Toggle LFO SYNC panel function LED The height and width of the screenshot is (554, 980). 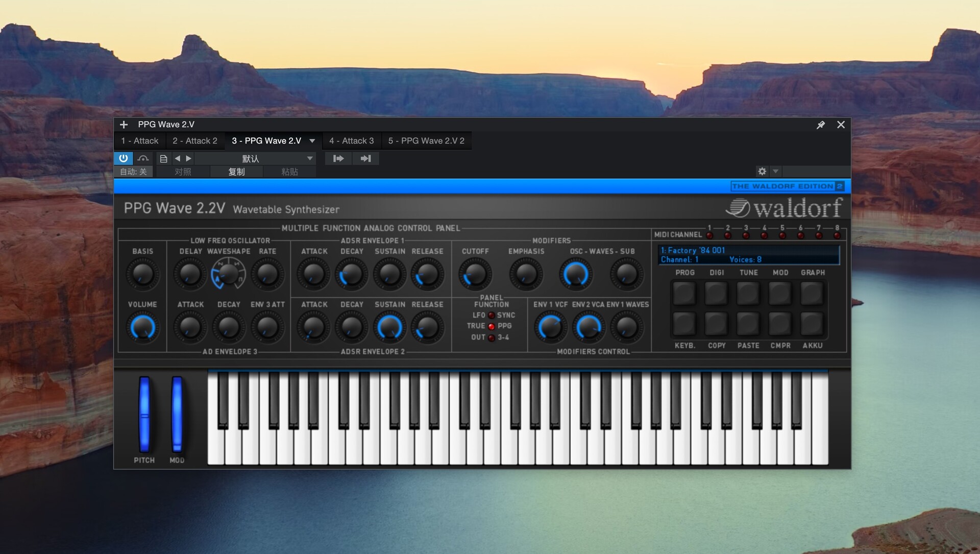coord(492,316)
